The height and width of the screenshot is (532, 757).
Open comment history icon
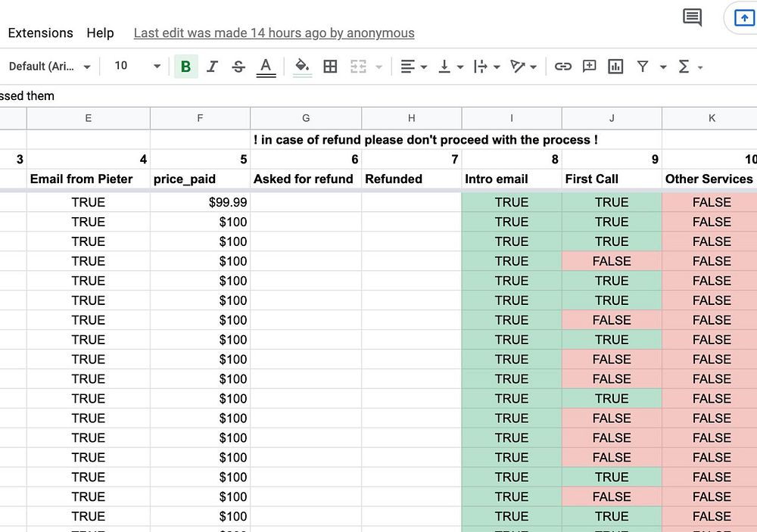tap(692, 17)
